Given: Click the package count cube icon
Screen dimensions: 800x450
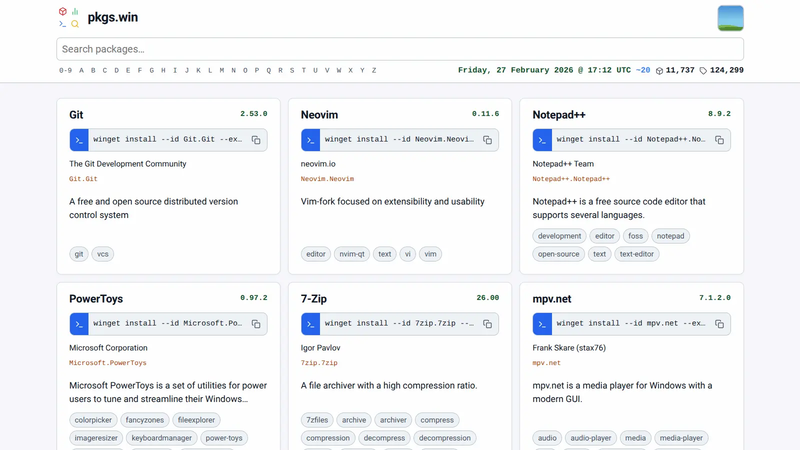Looking at the screenshot, I should point(659,71).
